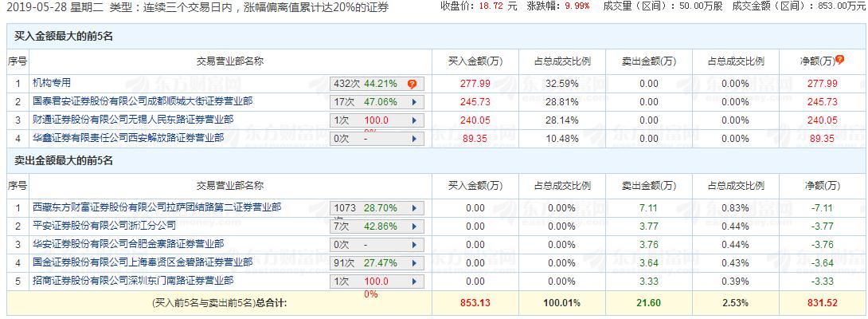Open 机构专用 trading seat link
Screen dimensions: 868x319
[x=52, y=82]
